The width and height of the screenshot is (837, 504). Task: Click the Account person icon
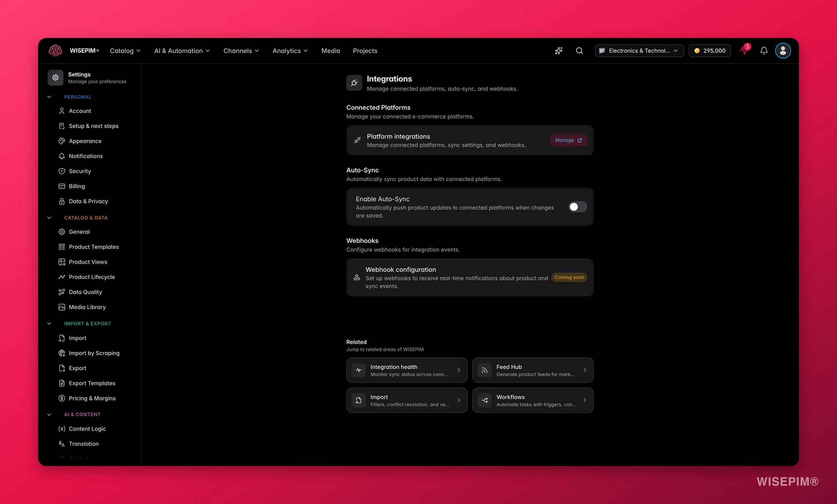[62, 111]
